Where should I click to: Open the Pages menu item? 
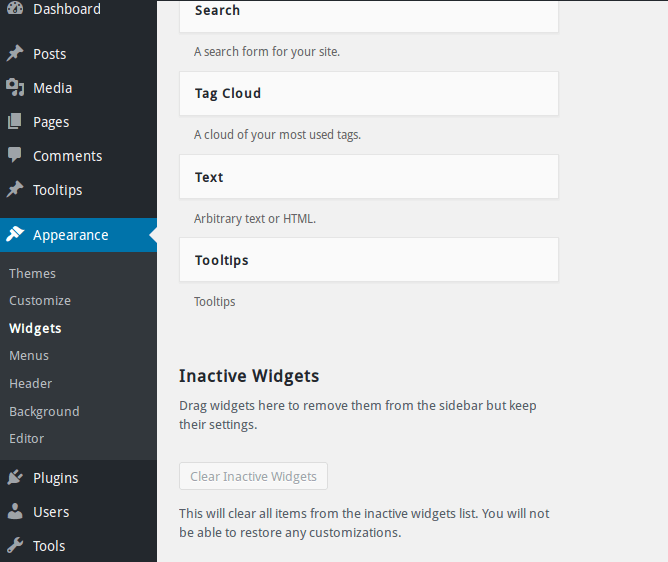(51, 122)
